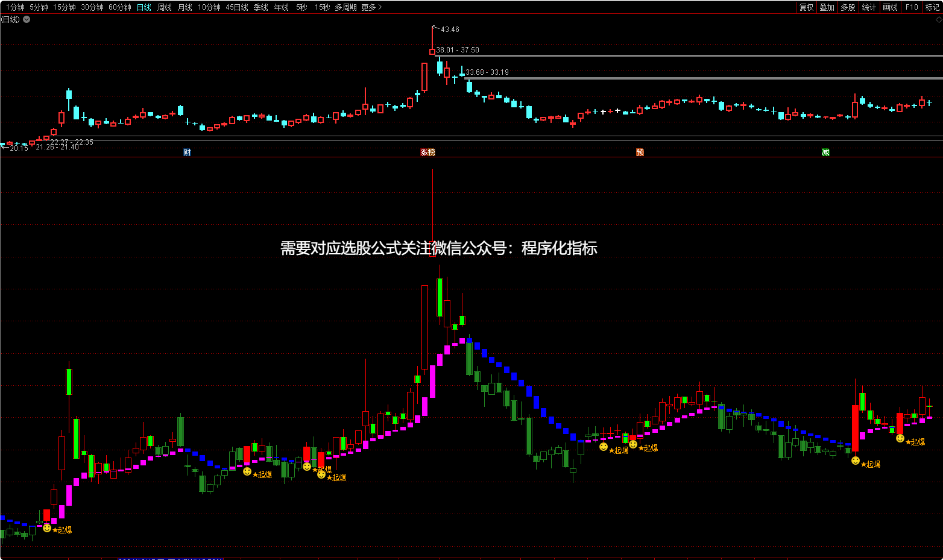The width and height of the screenshot is (943, 560).
Task: Open the 多周期 multi-period view
Action: (345, 7)
